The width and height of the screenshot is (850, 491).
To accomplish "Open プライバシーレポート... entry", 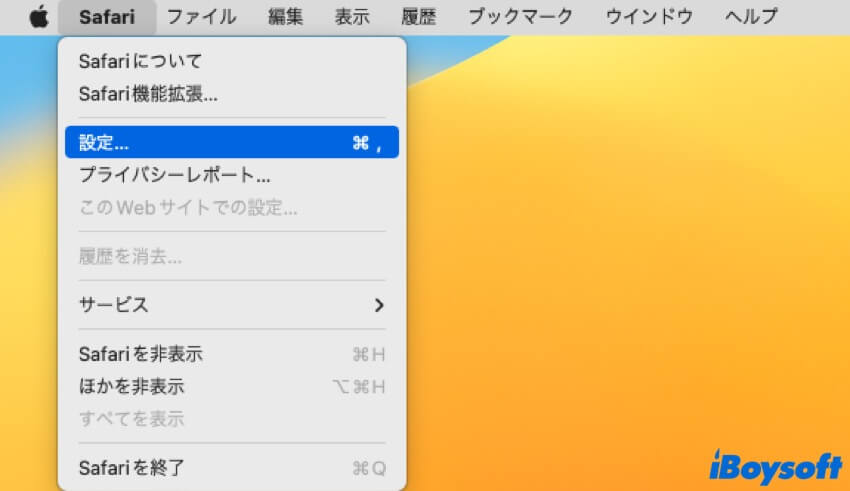I will pyautogui.click(x=232, y=175).
